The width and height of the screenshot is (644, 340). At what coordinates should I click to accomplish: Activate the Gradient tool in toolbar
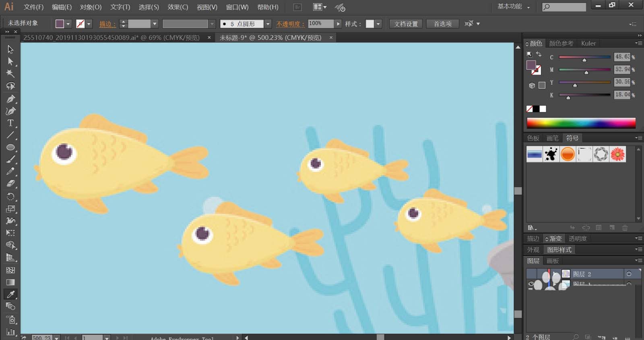coord(10,282)
